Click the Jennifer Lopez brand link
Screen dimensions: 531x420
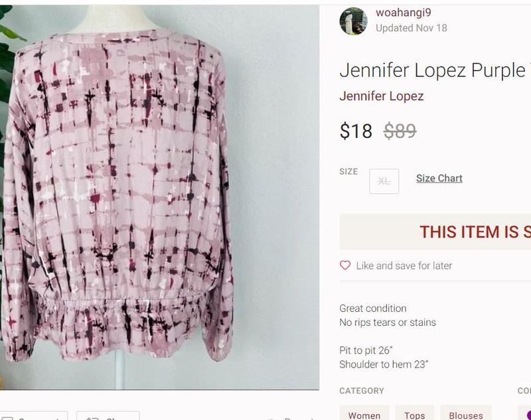(x=381, y=96)
